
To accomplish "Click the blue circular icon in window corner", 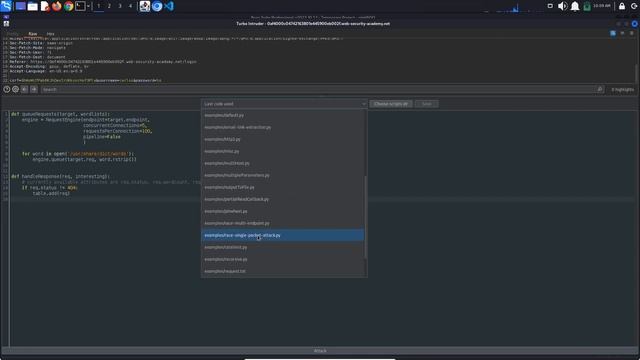I will [x=635, y=24].
